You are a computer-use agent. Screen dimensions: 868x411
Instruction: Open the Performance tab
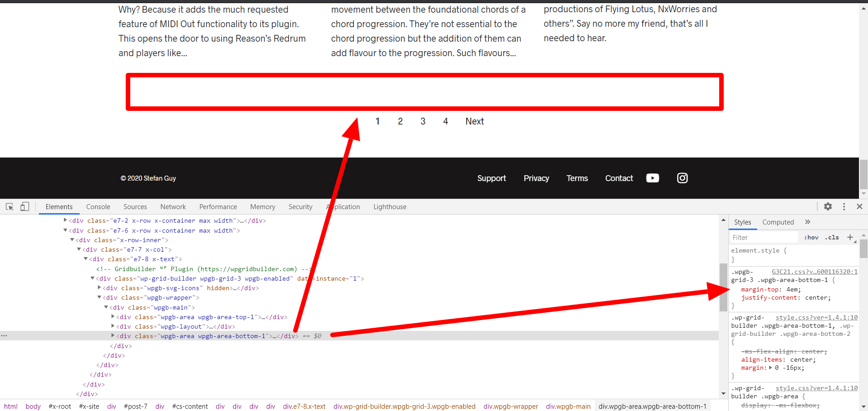tap(218, 207)
